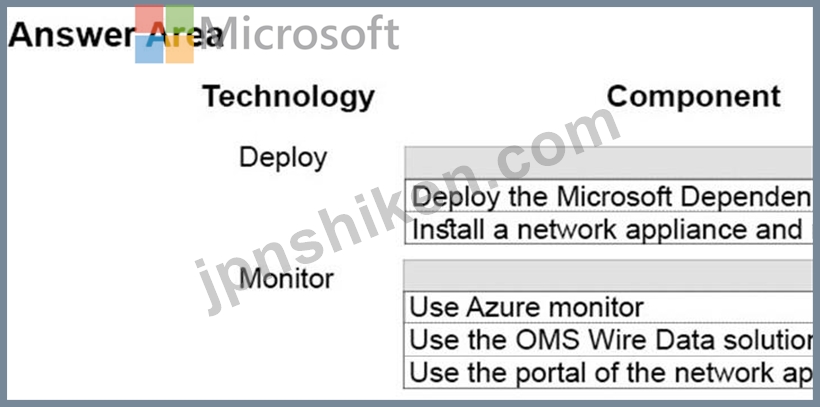This screenshot has height=407, width=820.
Task: Open the gray Deploy dropdown box
Action: pos(609,163)
